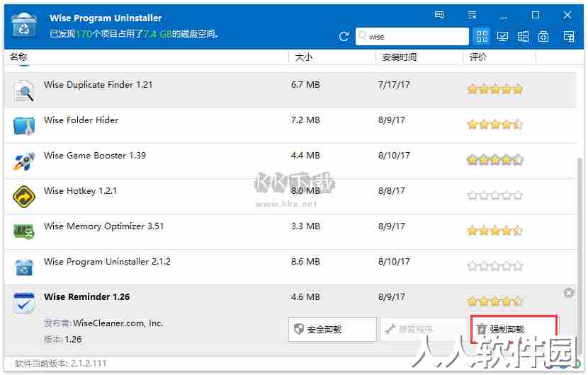Image resolution: width=588 pixels, height=375 pixels.
Task: Click the vertical scrollbar thumb
Action: tap(579, 255)
